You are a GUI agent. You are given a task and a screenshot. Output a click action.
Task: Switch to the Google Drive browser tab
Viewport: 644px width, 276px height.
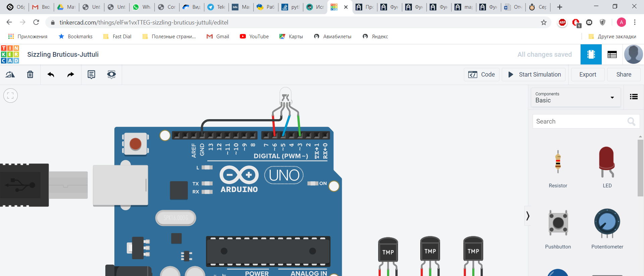[x=66, y=7]
